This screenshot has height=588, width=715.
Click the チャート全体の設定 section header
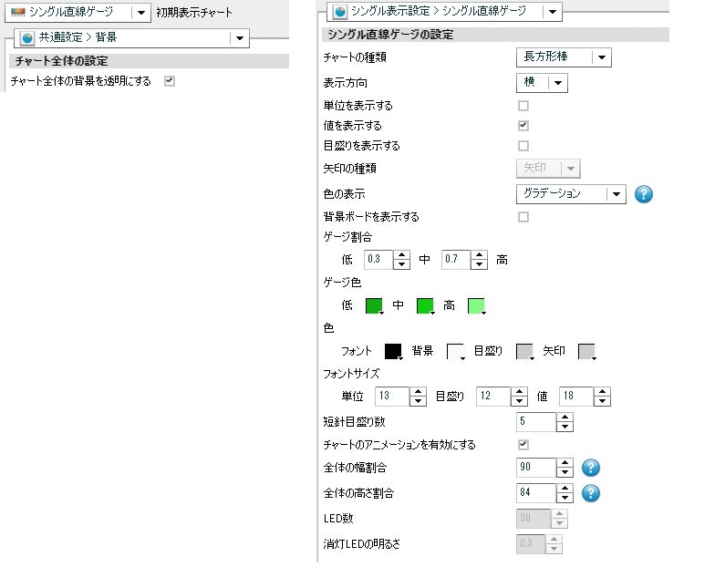(x=150, y=61)
